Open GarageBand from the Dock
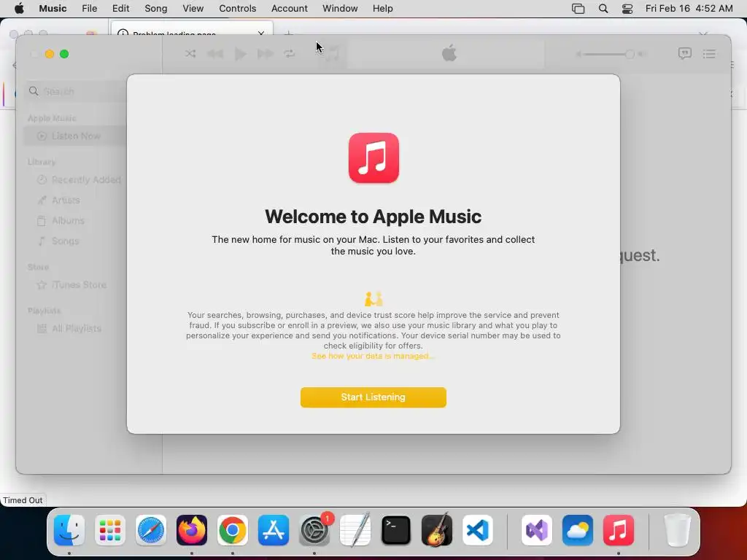Image resolution: width=747 pixels, height=560 pixels. coord(437,530)
